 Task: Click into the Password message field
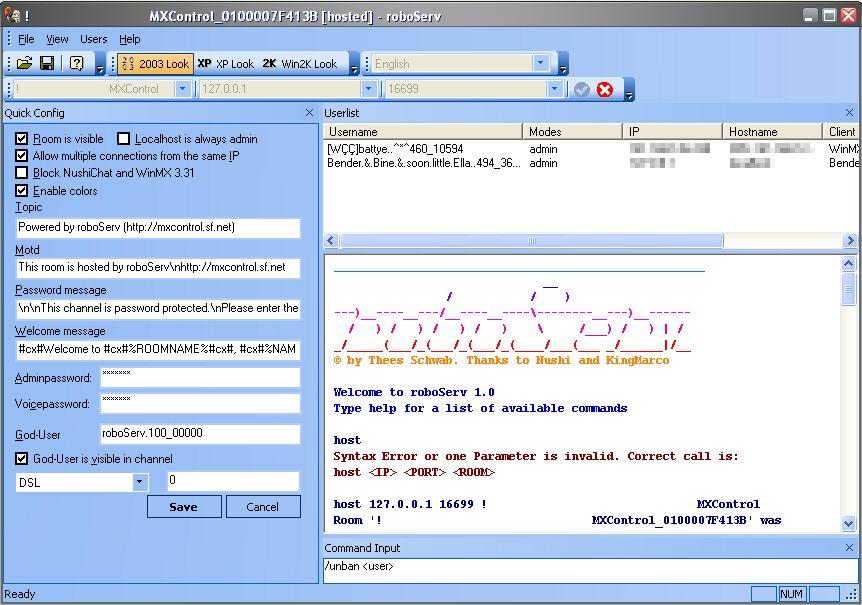[x=158, y=308]
